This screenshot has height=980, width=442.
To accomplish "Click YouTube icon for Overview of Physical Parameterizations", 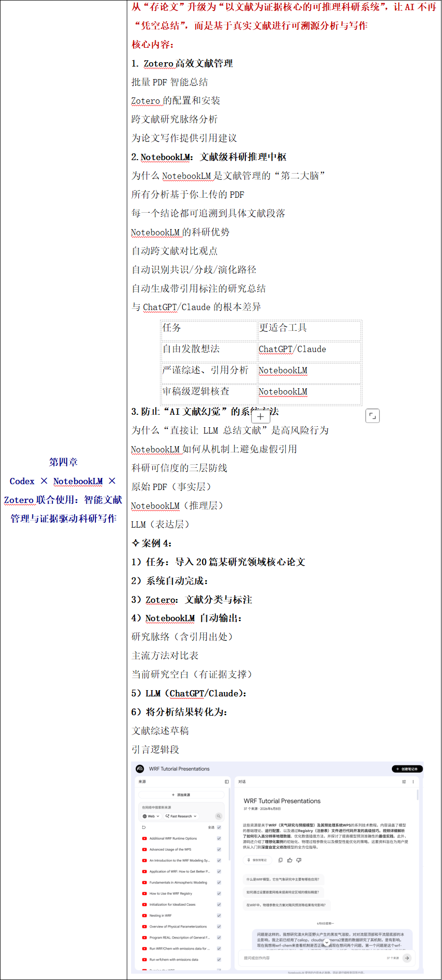I will click(144, 926).
